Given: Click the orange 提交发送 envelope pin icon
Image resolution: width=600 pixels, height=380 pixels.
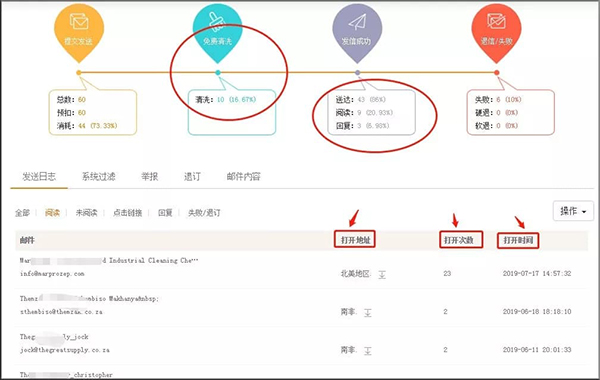Looking at the screenshot, I should (x=79, y=32).
